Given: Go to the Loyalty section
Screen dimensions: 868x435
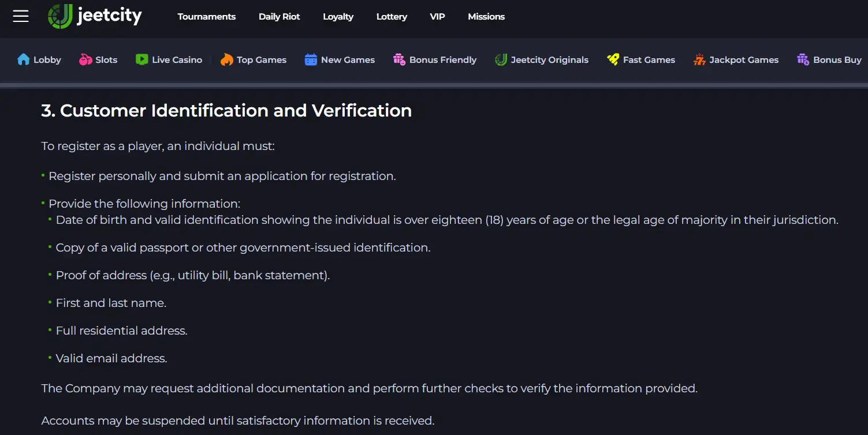Looking at the screenshot, I should click(x=338, y=17).
